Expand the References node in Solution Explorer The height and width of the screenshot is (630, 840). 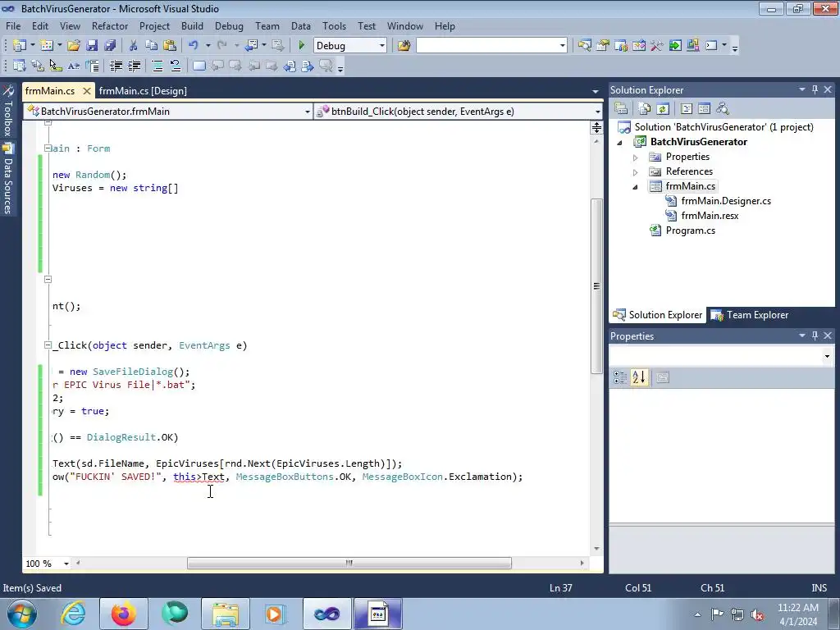tap(636, 172)
